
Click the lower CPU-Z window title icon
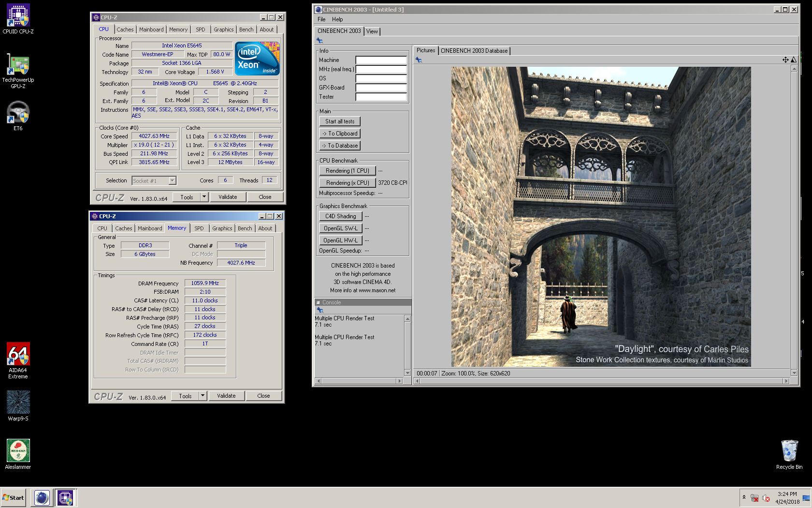point(95,216)
